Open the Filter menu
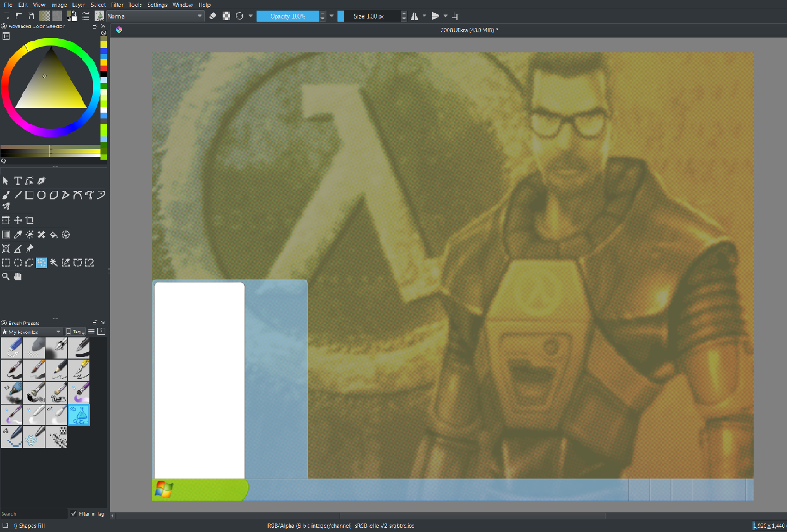Screen dimensions: 787x532 click(x=117, y=5)
